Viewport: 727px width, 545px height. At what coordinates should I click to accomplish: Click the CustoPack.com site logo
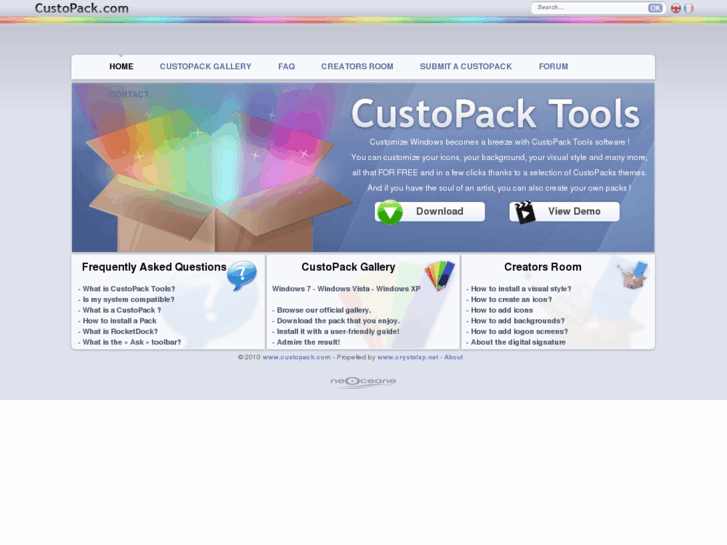82,8
